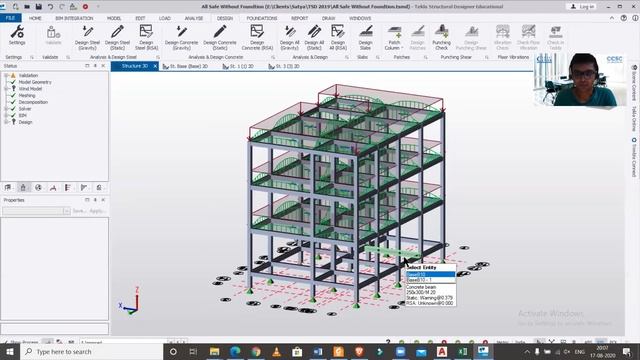Select Status panel tab icon at panel bottom
Image resolution: width=640 pixels, height=360 pixels.
click(23, 187)
